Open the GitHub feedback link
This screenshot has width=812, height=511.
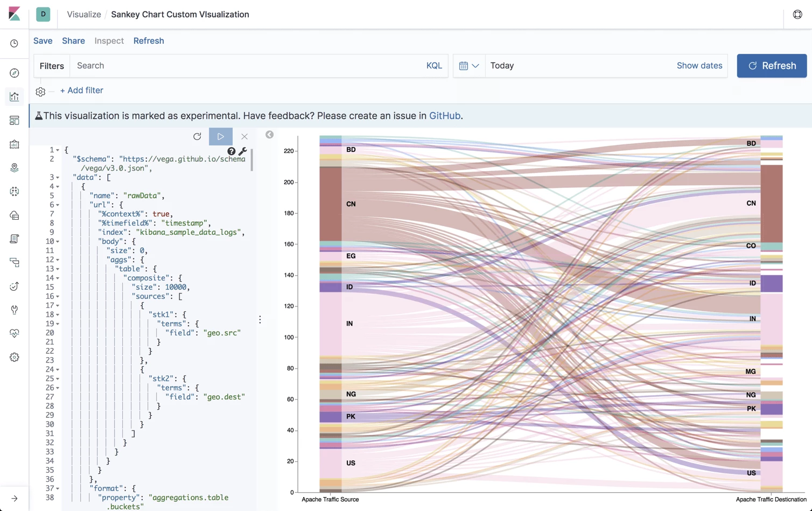click(445, 115)
